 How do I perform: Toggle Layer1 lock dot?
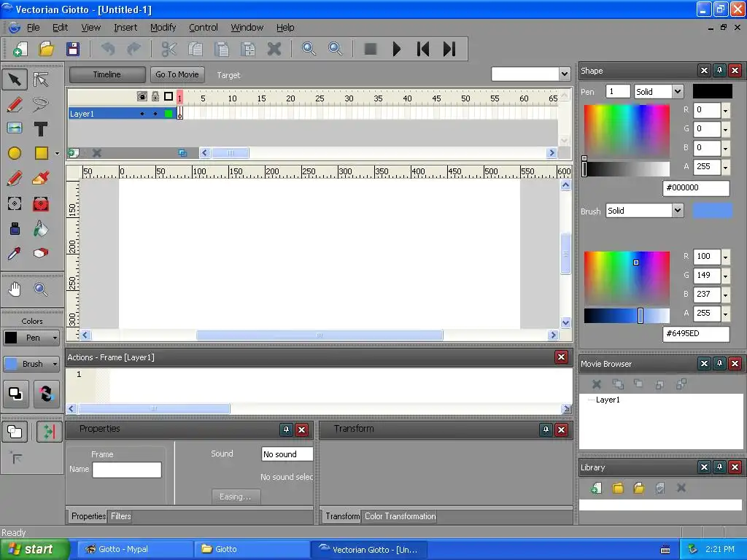tap(155, 114)
